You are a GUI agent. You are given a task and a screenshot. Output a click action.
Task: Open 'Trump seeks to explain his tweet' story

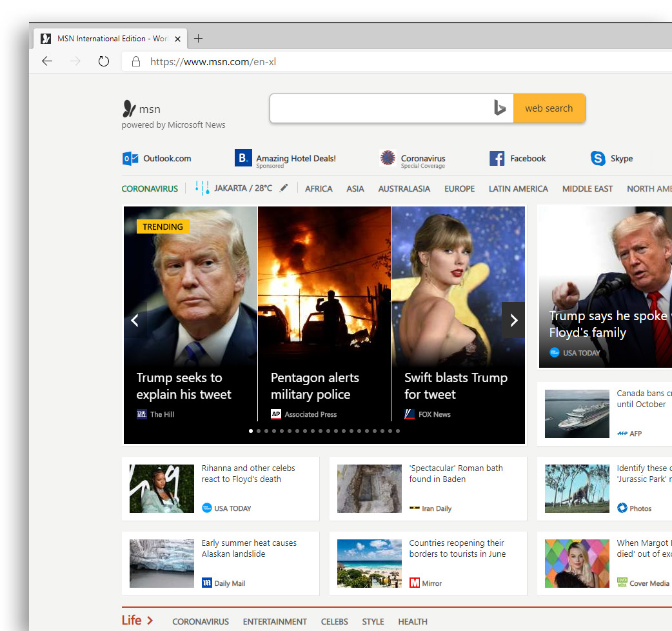(x=183, y=386)
